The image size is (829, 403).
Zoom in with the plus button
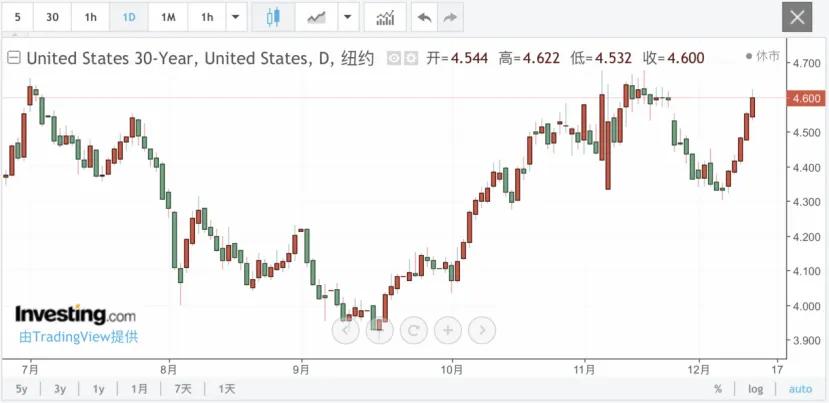(x=448, y=331)
